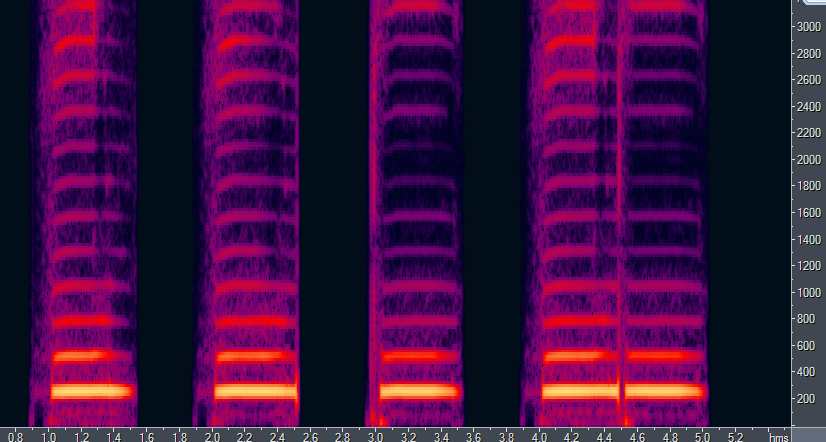
Task: Click the 4.0 mark on the time ruler
Action: coord(539,437)
